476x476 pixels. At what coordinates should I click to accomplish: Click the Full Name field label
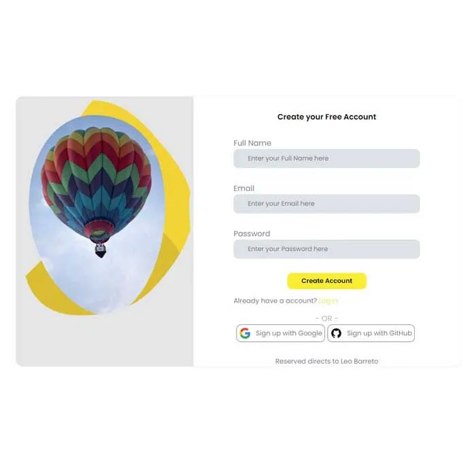[252, 143]
